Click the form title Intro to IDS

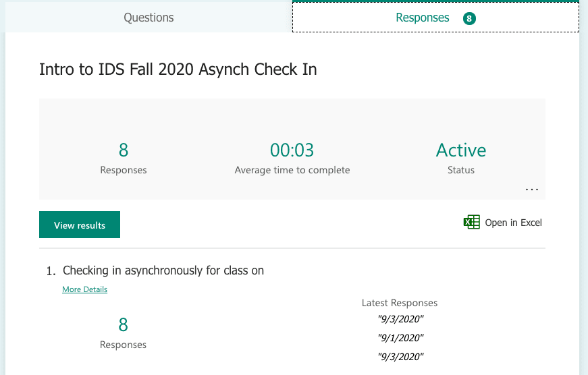(x=178, y=69)
